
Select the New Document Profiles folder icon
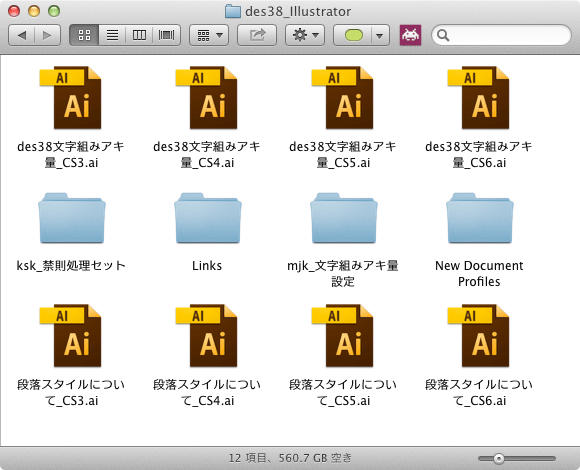pos(480,218)
